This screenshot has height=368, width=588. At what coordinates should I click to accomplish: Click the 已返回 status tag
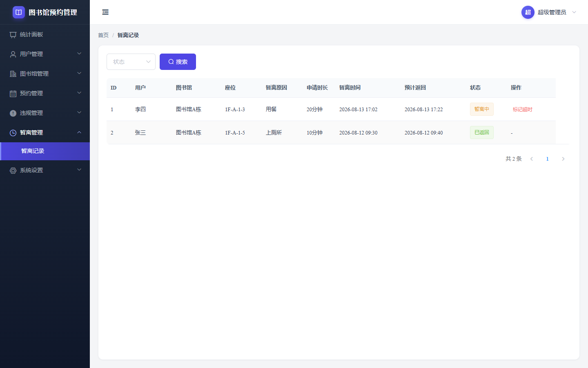482,132
